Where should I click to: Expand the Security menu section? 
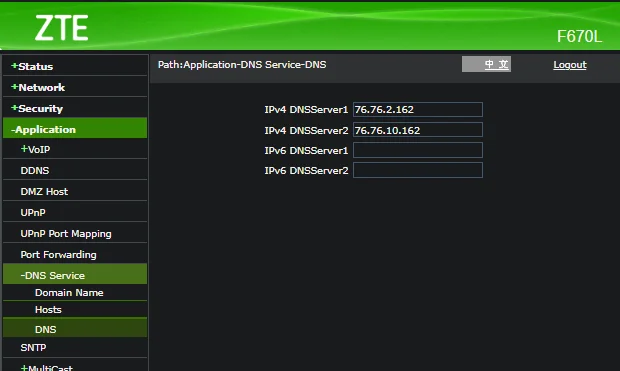[x=75, y=108]
